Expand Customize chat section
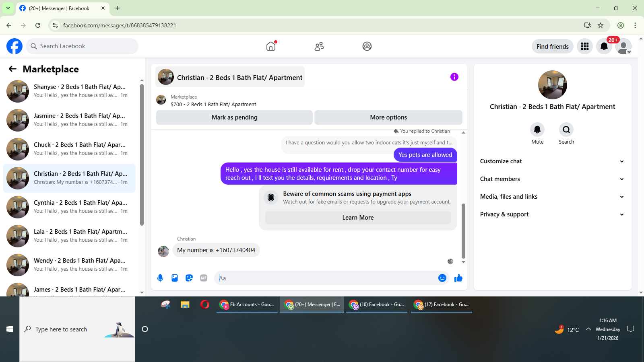 pos(552,161)
